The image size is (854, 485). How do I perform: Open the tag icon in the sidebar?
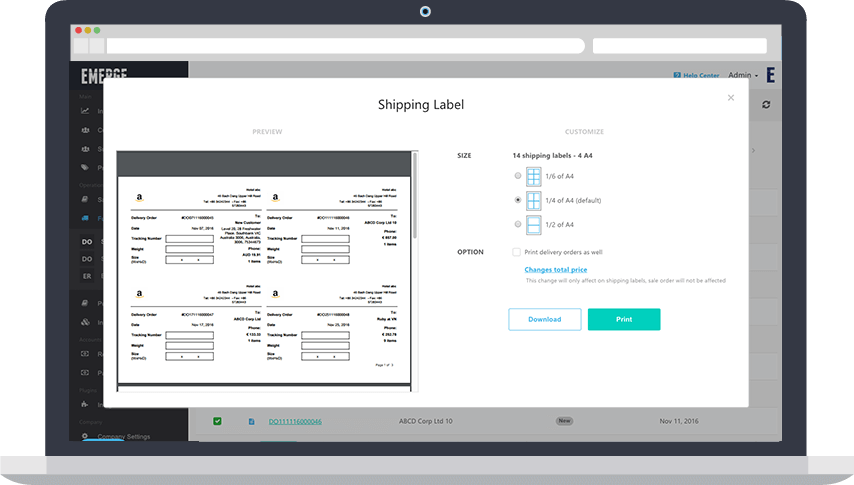[85, 167]
